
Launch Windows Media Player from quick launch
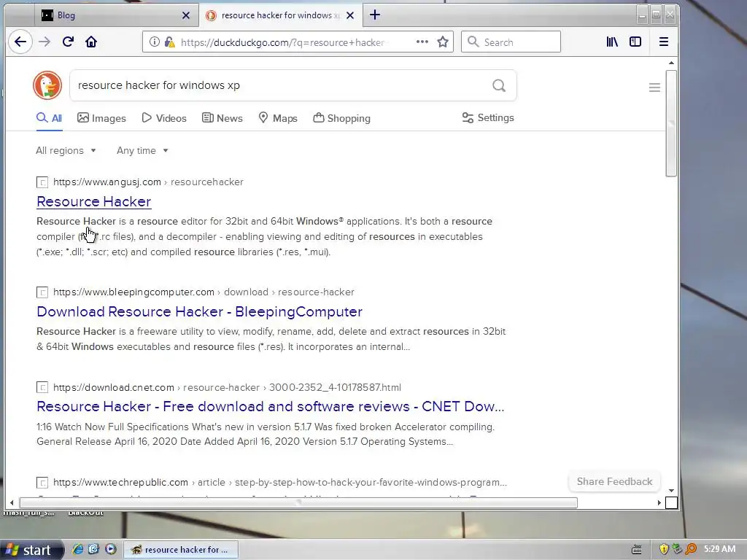(x=111, y=549)
